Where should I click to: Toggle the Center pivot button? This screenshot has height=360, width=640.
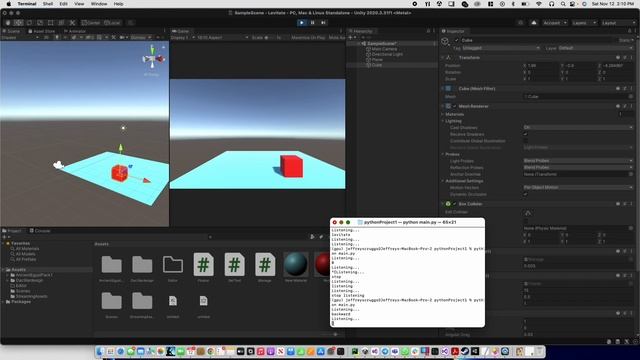pyautogui.click(x=91, y=23)
